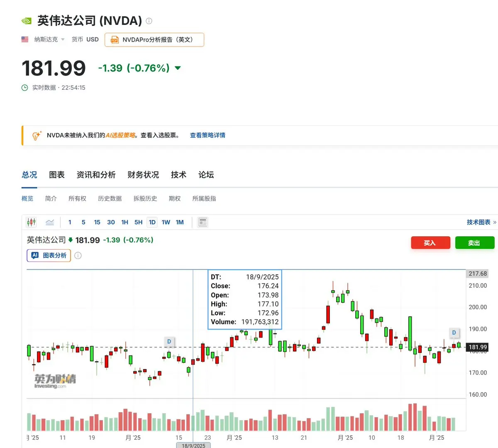This screenshot has height=448, width=498.
Task: Open 历史数据 sub-tab
Action: pos(110,198)
